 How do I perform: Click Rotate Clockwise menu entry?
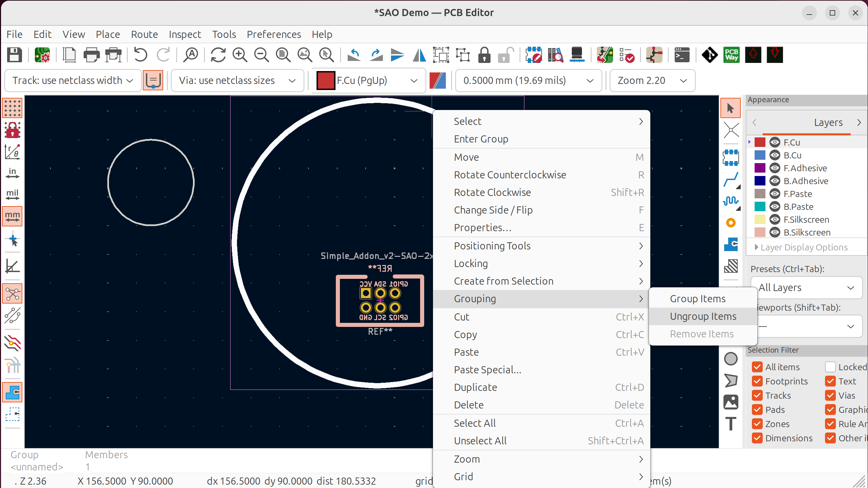pos(541,193)
